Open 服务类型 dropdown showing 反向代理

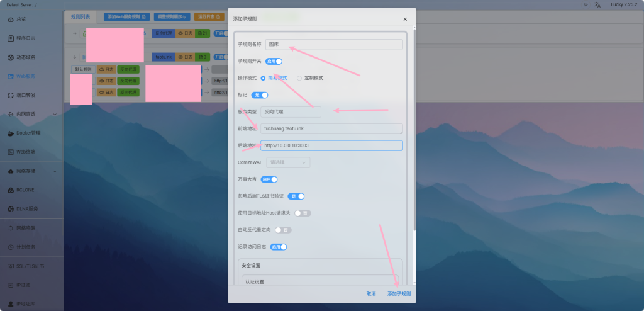coord(291,111)
